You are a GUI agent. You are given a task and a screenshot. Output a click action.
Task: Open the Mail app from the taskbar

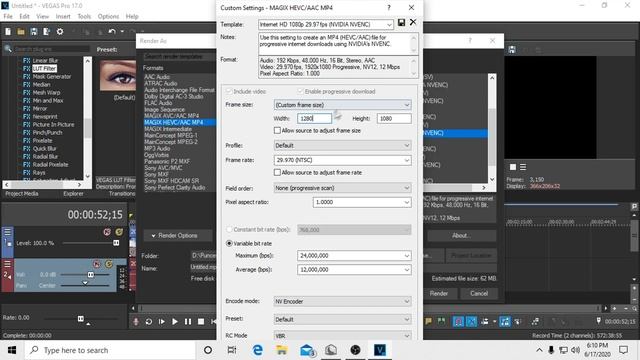coord(307,350)
